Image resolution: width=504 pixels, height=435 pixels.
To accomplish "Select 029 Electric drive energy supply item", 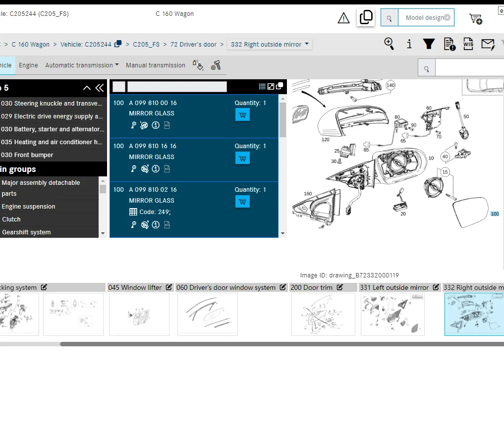I will pyautogui.click(x=53, y=116).
